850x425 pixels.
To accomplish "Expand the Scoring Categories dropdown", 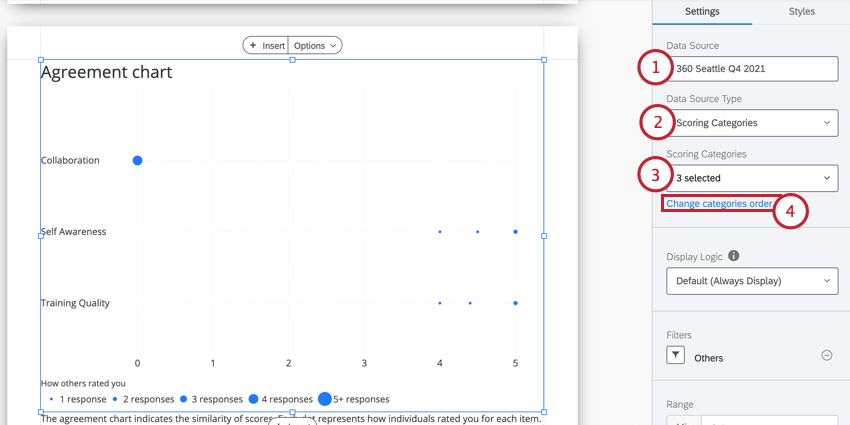I will pos(752,178).
